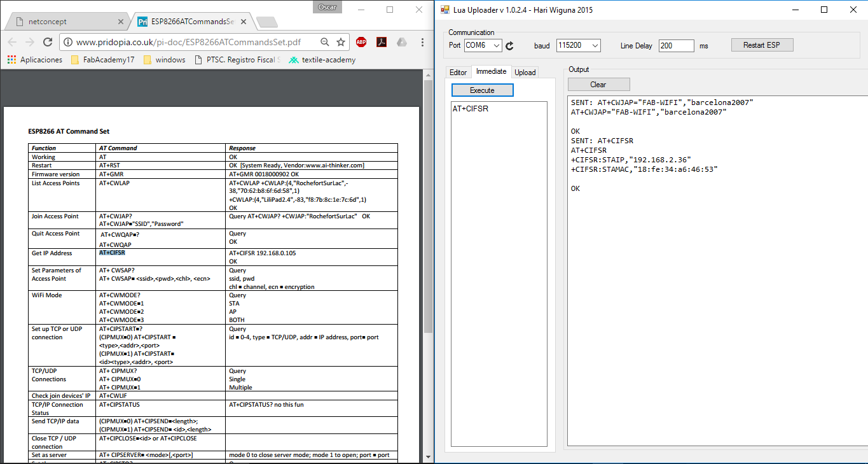The image size is (868, 464).
Task: Click '+CIFSR:STAMAC' output line
Action: [x=644, y=169]
